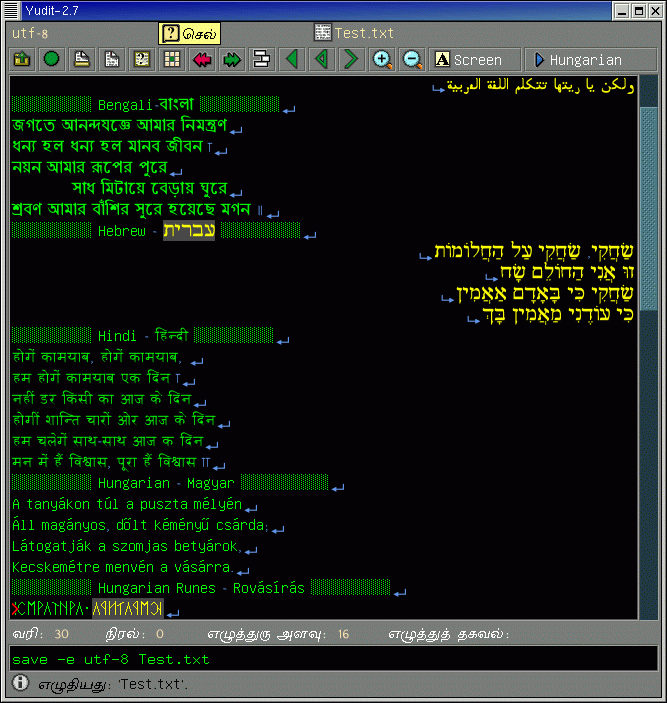The height and width of the screenshot is (703, 667).
Task: Zoom in with the magnifier plus icon
Action: (x=382, y=60)
